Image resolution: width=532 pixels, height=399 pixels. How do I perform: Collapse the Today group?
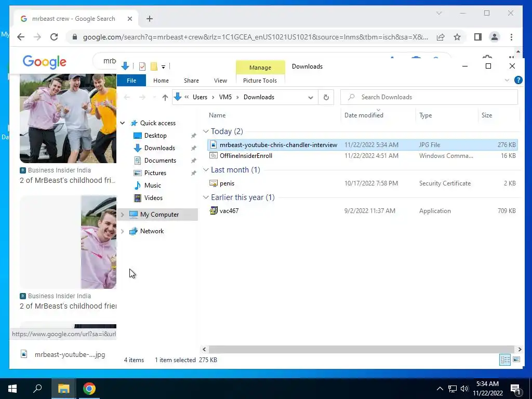(206, 131)
